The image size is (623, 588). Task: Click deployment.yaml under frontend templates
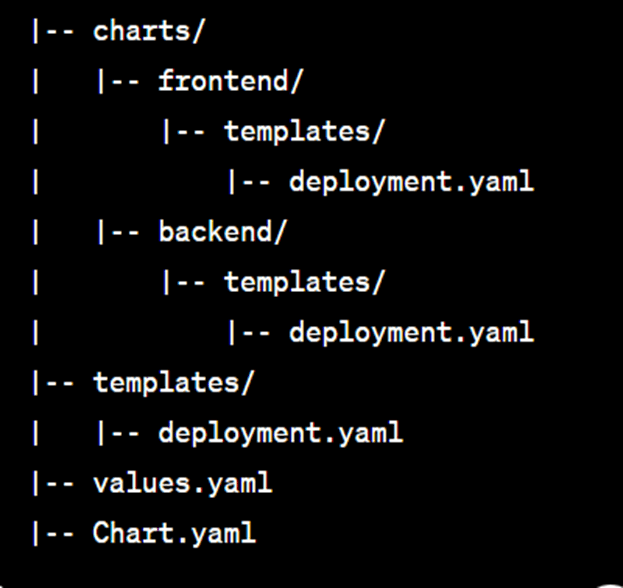[411, 182]
